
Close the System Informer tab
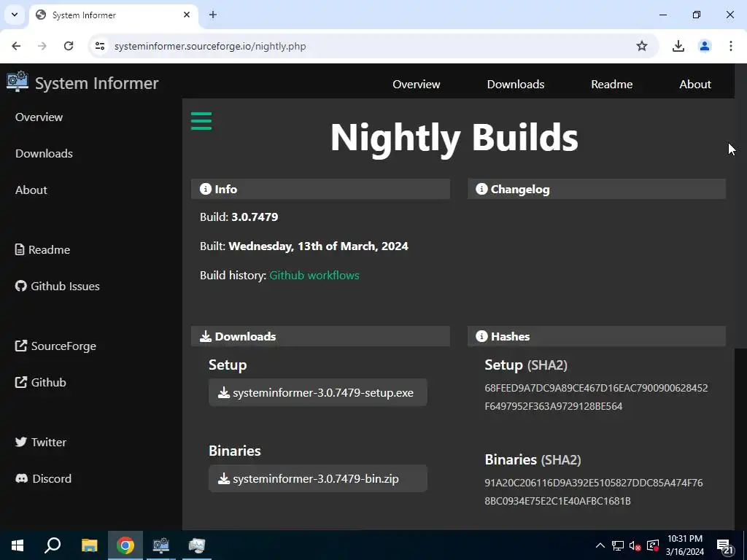pos(187,15)
